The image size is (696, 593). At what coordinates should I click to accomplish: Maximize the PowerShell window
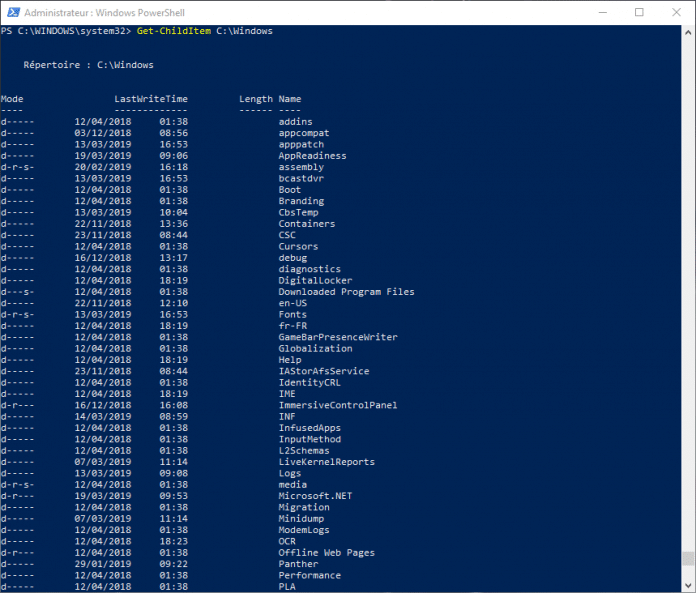click(x=639, y=12)
